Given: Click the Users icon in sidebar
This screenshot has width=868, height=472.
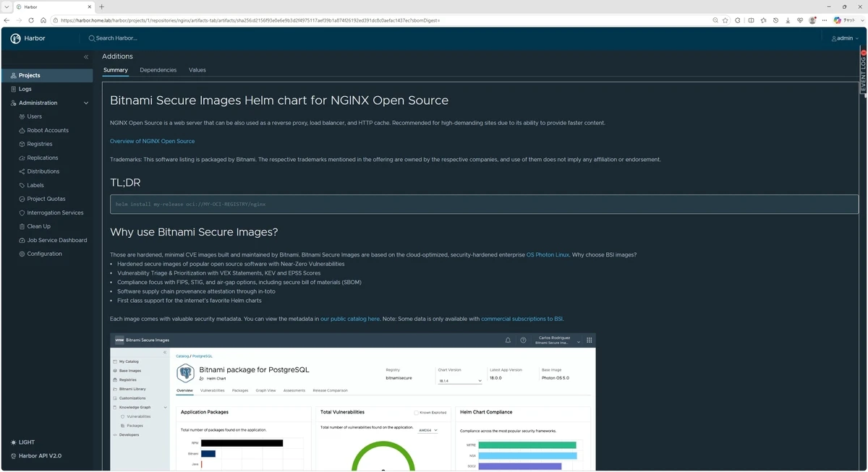Looking at the screenshot, I should 22,116.
